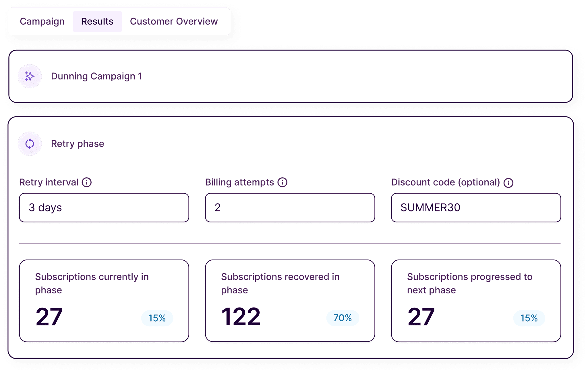Click the SUMMER30 discount code field
The image size is (588, 373).
click(476, 207)
